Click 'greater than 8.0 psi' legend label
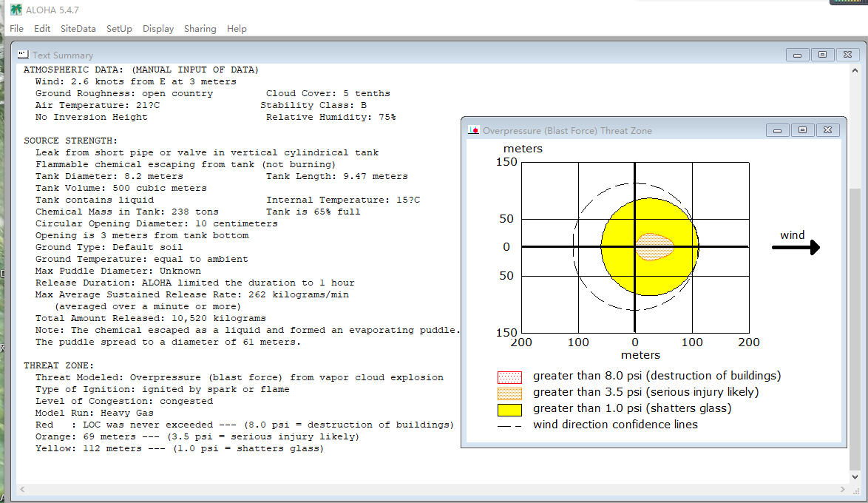The image size is (868, 503). click(x=657, y=377)
